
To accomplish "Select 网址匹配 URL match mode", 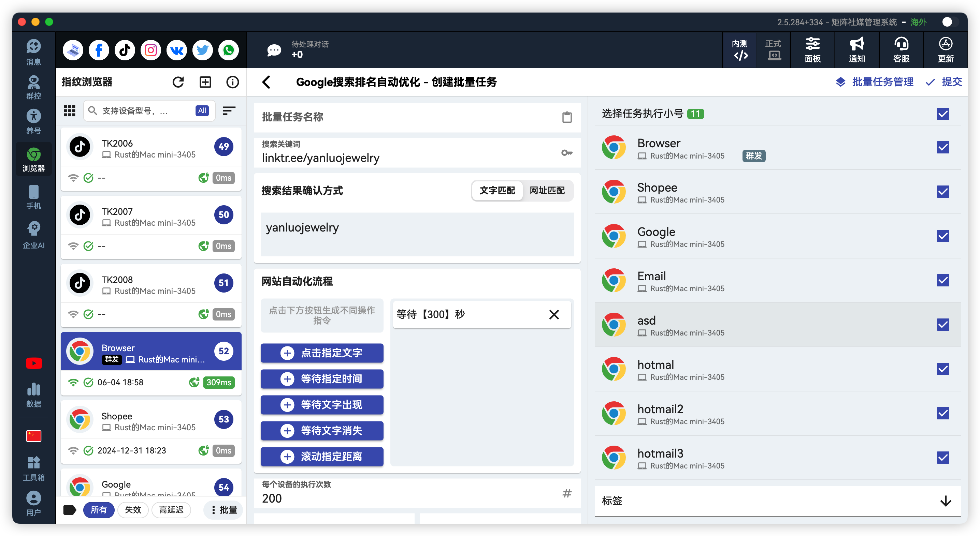I will (x=547, y=191).
